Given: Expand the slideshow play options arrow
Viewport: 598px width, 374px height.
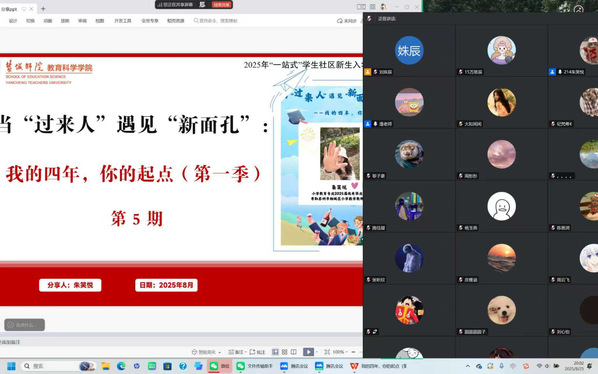Looking at the screenshot, I should (317, 352).
